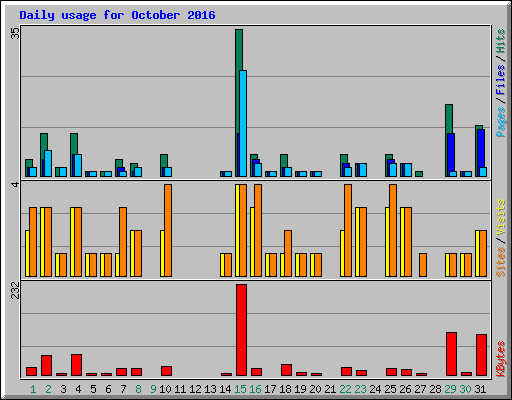The height and width of the screenshot is (400, 512).
Task: Click the orange Sites bar for day 18
Action: (x=288, y=253)
